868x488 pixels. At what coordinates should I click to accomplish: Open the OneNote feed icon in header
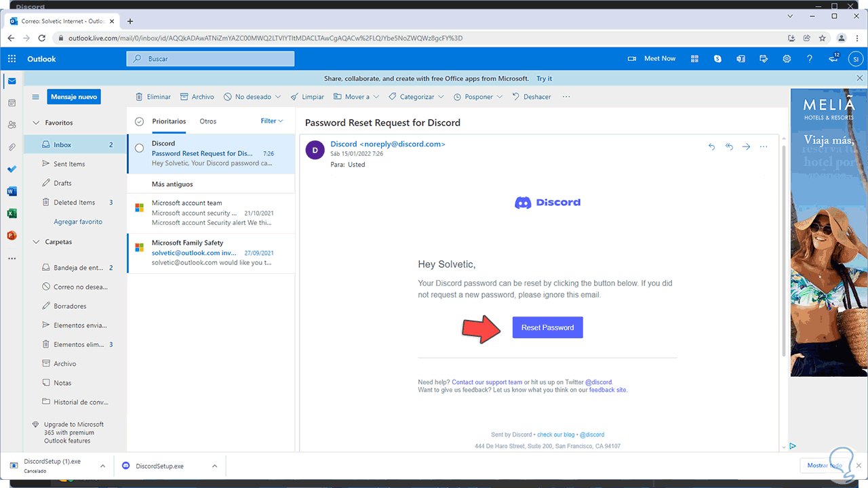pos(741,59)
